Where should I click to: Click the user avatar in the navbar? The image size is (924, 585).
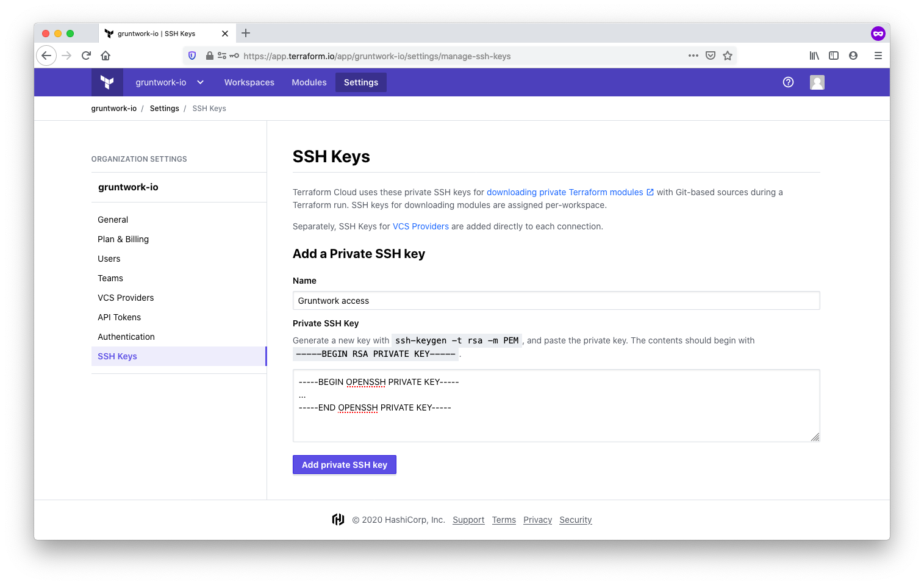(x=817, y=82)
